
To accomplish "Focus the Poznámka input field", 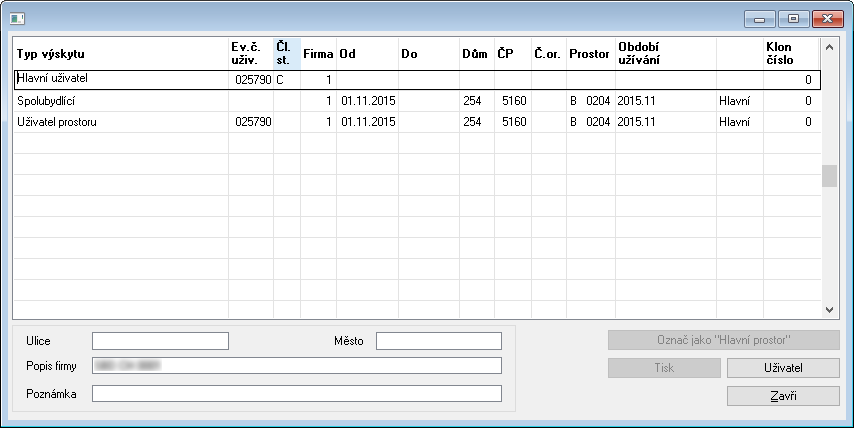I will tap(297, 394).
